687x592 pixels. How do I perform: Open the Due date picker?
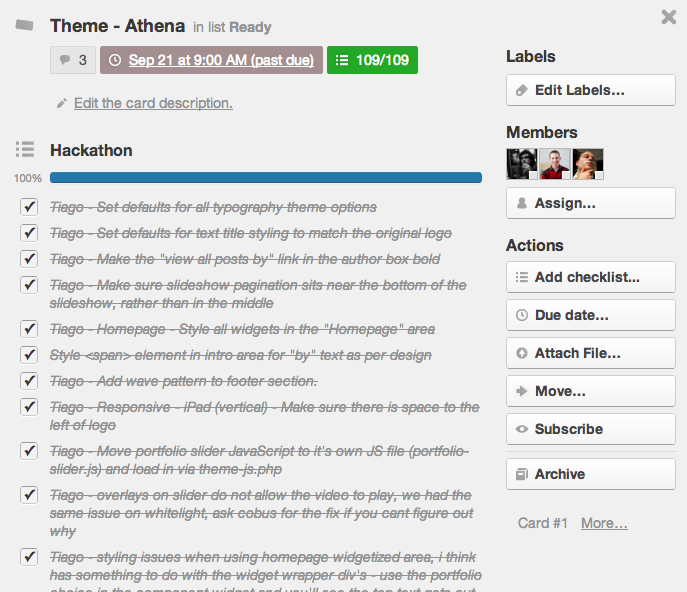(x=591, y=315)
